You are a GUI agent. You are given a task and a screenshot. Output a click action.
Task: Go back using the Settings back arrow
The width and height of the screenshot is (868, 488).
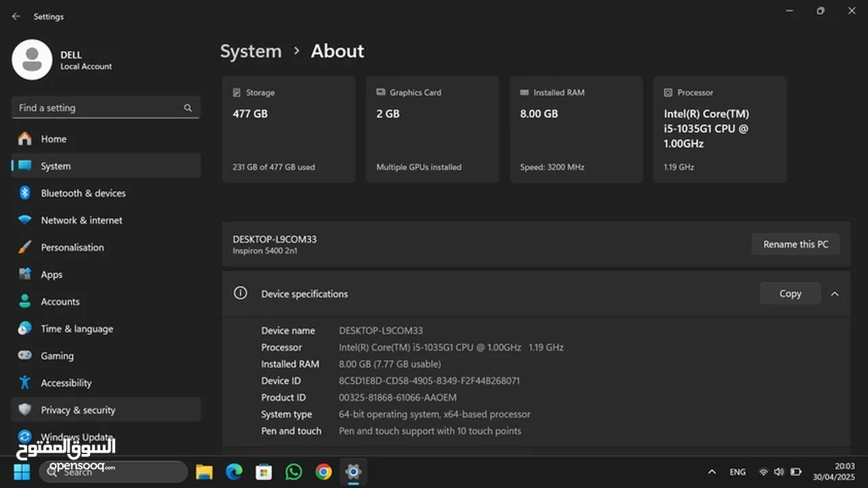click(x=16, y=16)
